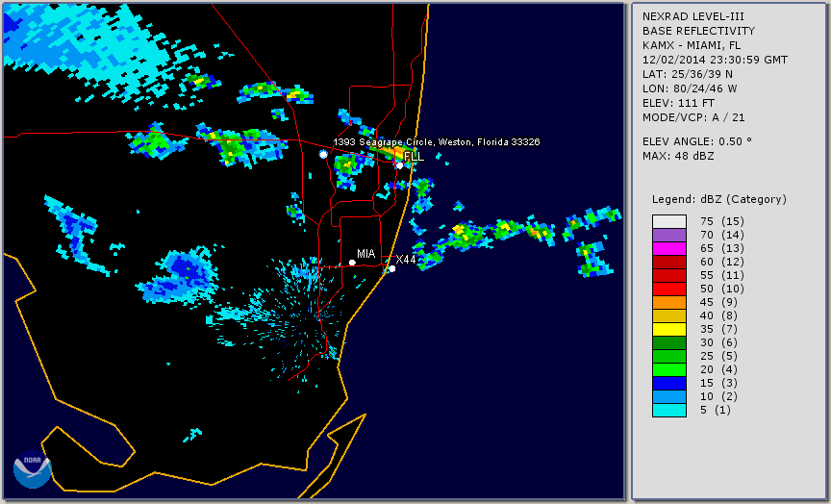
Task: Select the 60 dBZ dark red swatch
Action: pyautogui.click(x=669, y=262)
